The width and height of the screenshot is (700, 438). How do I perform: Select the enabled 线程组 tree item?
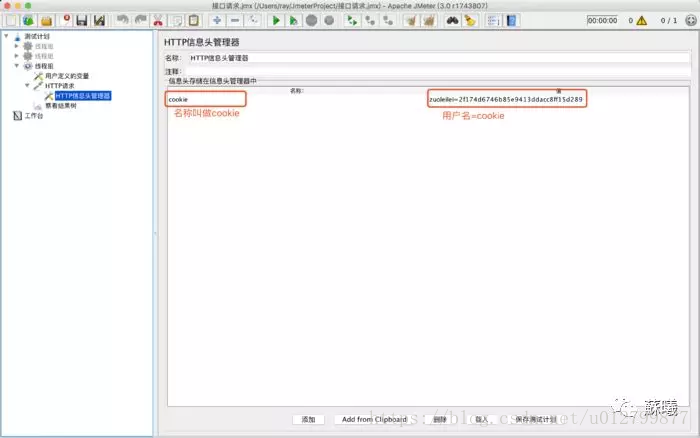point(44,66)
